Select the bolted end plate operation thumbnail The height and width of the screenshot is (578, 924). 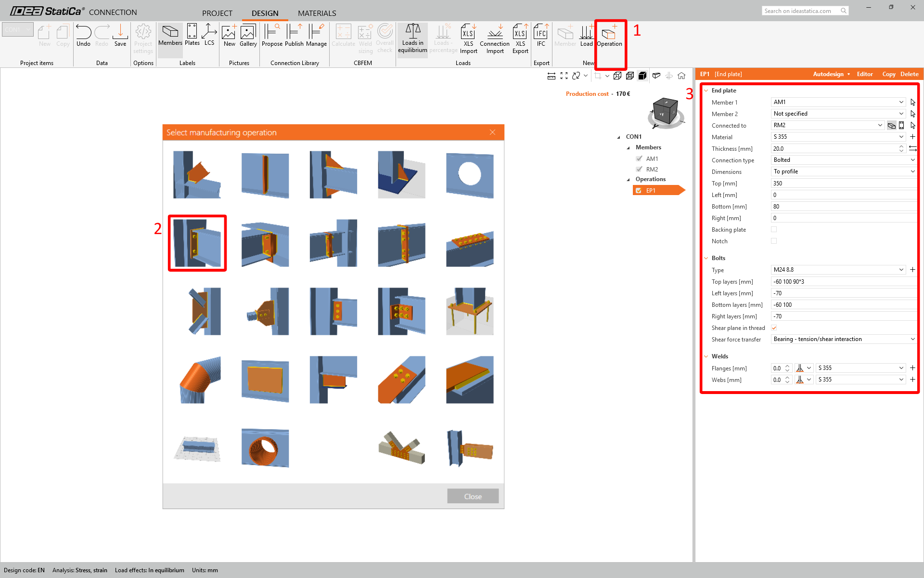[x=197, y=243]
